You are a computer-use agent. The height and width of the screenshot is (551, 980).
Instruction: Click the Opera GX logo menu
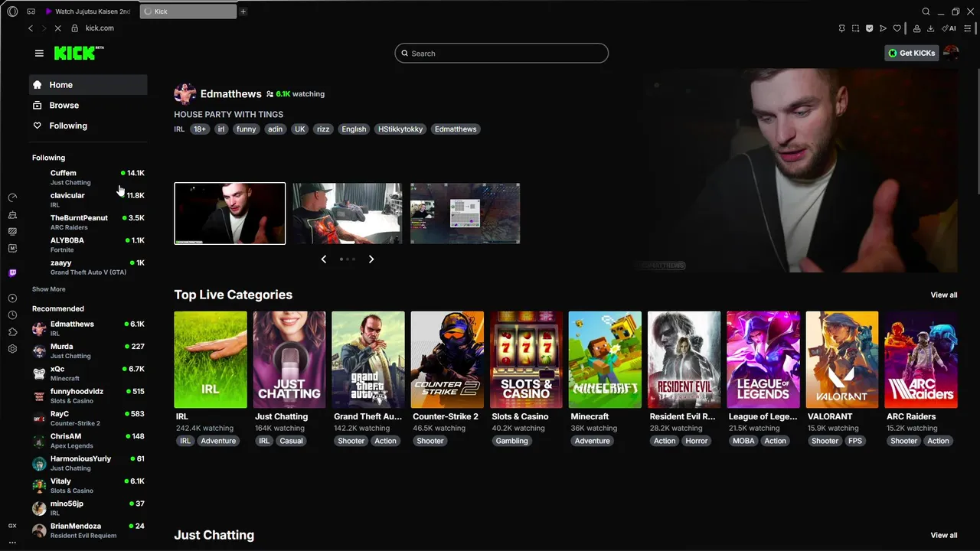pos(12,11)
